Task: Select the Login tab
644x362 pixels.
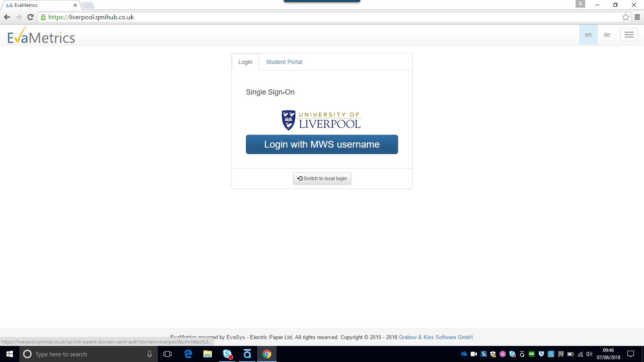Action: coord(245,62)
